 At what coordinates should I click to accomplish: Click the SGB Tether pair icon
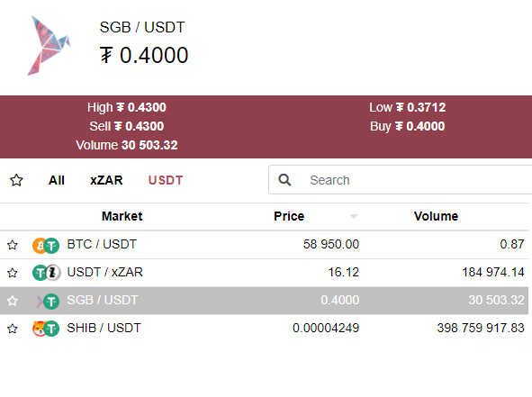[48, 301]
